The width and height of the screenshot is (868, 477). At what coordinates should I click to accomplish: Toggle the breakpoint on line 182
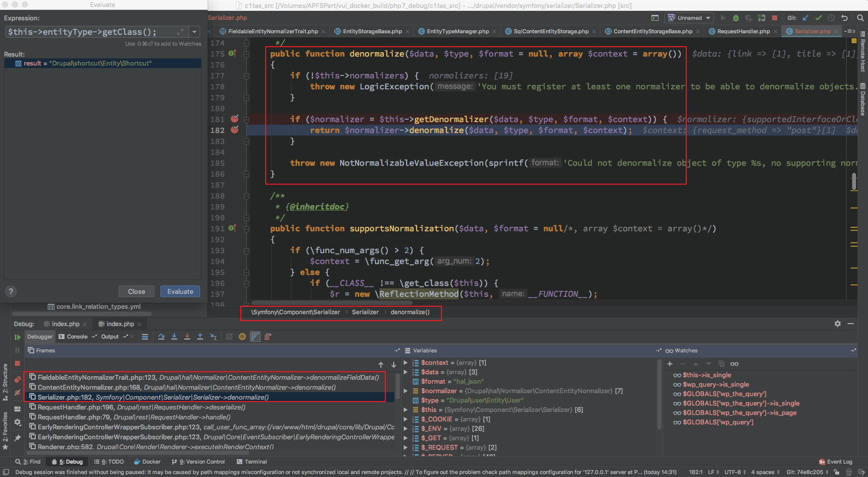235,130
